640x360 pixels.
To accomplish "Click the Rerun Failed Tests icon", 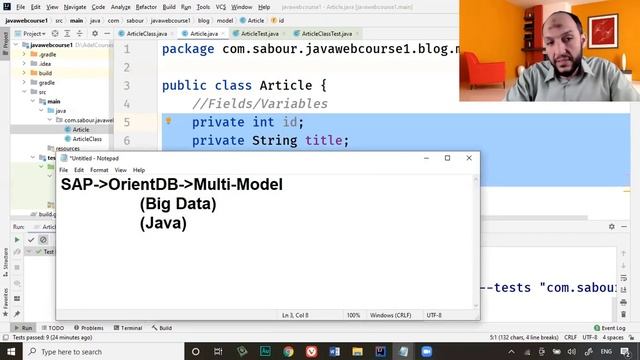I will coord(17,252).
